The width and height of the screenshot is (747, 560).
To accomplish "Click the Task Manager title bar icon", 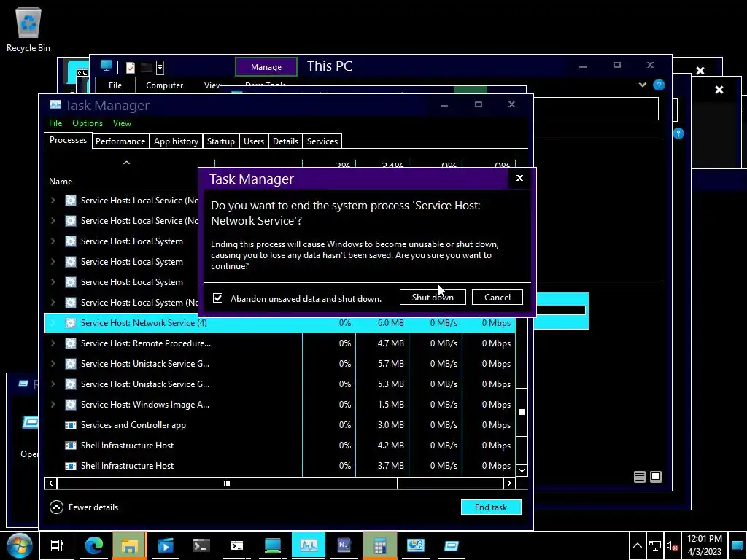I will click(x=55, y=105).
